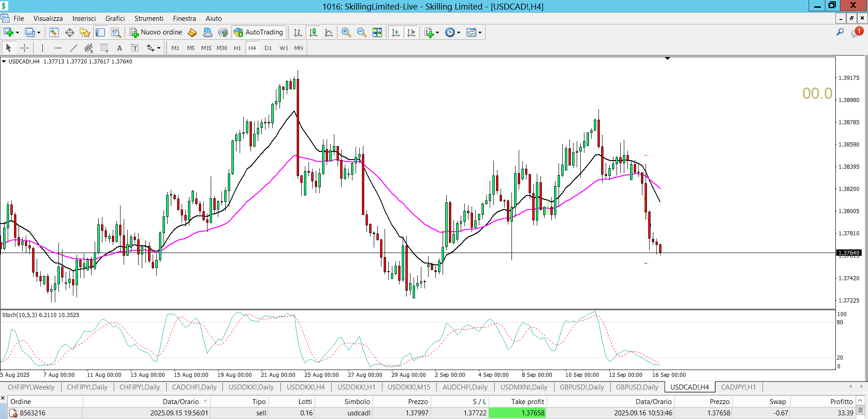Expand the Arrows objects dropdown

(159, 48)
